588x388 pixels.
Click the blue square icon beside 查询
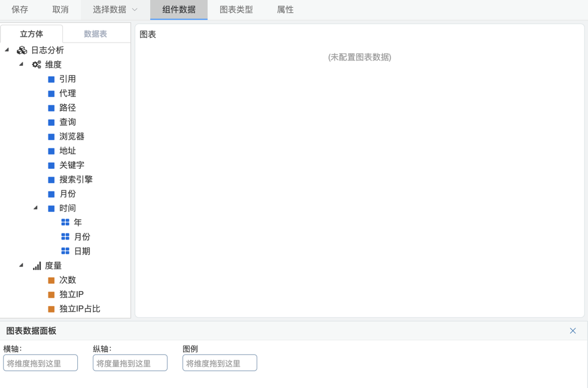tap(51, 122)
